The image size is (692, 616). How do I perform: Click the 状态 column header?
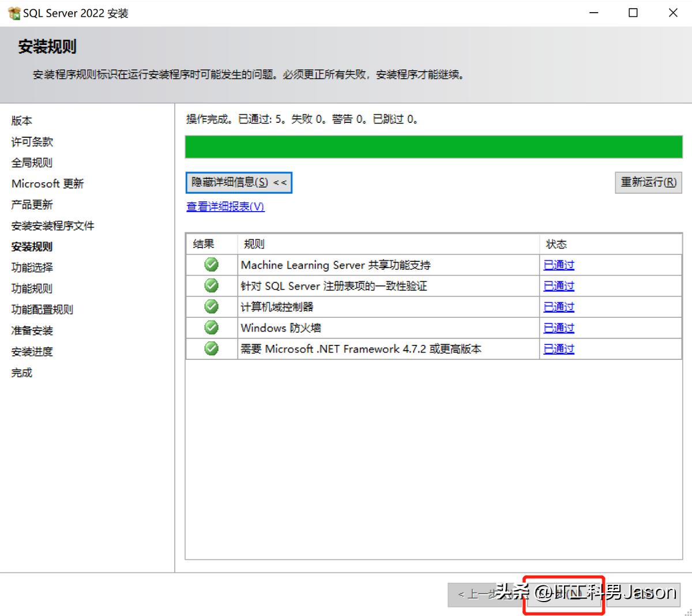point(556,243)
